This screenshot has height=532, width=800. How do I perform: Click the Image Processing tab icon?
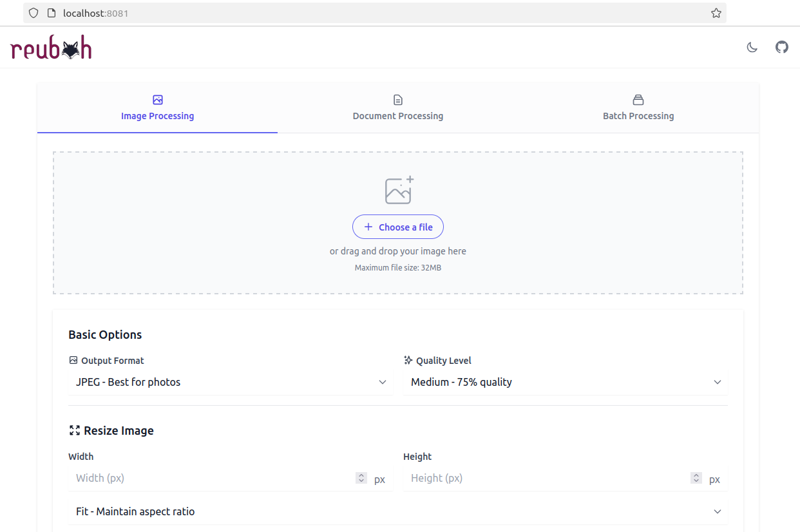(x=158, y=100)
